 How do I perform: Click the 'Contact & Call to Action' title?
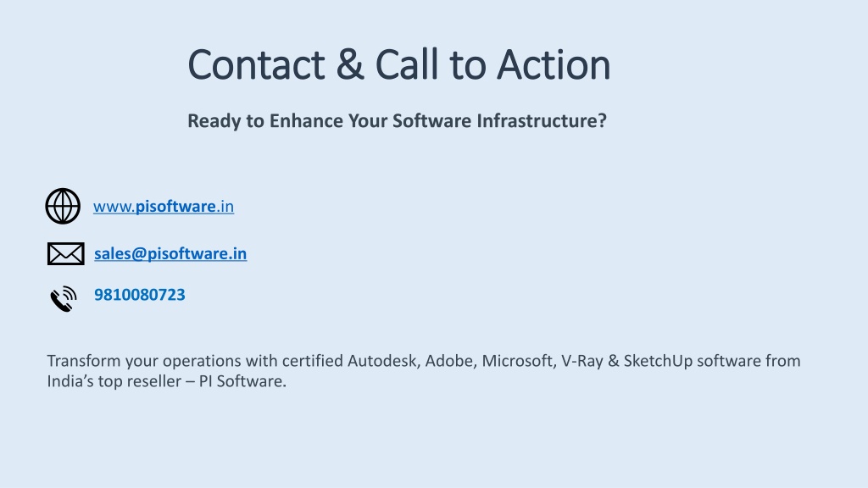click(x=399, y=64)
